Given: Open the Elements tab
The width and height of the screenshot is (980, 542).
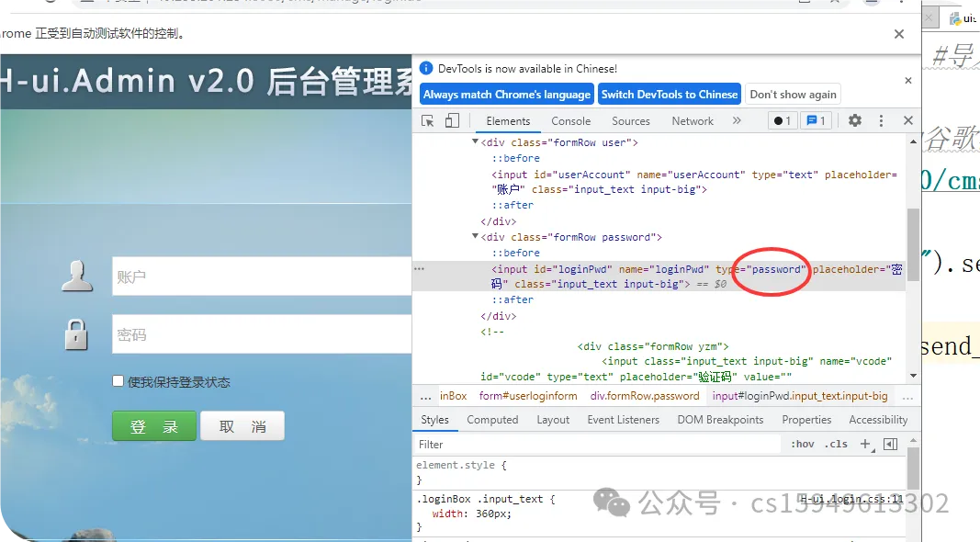Looking at the screenshot, I should coord(508,121).
